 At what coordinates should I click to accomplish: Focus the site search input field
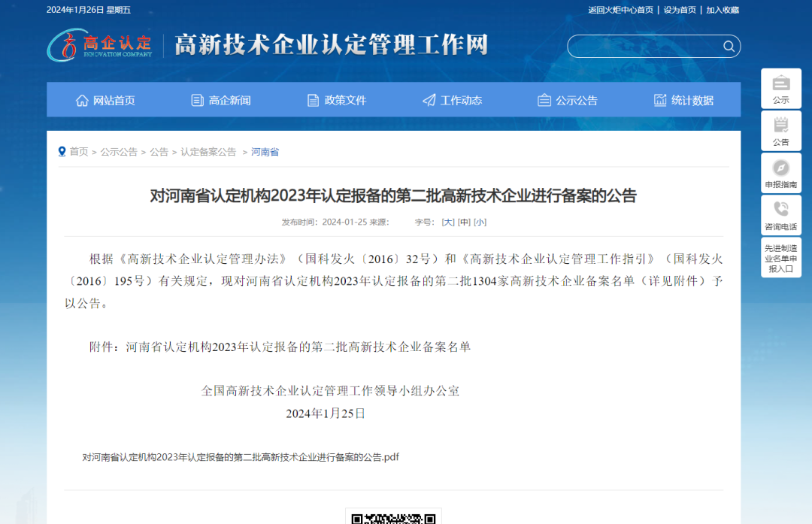645,47
